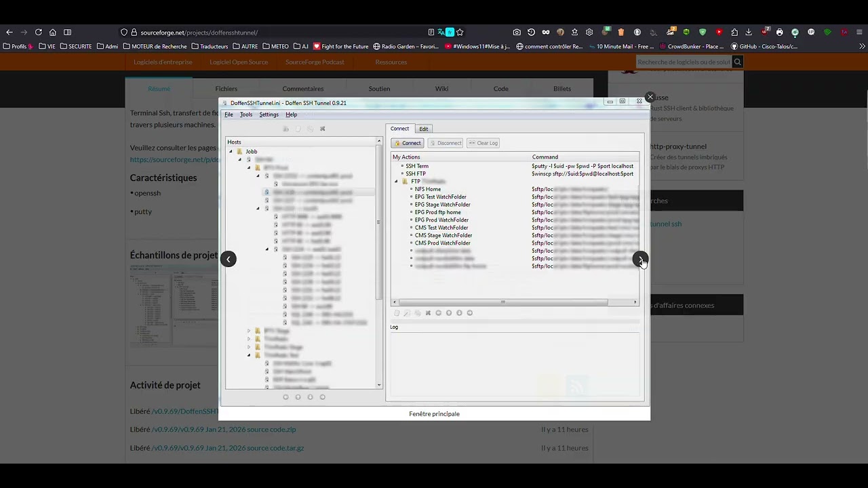Open the Help menu in Doffen SSH Tunnel

click(x=291, y=115)
